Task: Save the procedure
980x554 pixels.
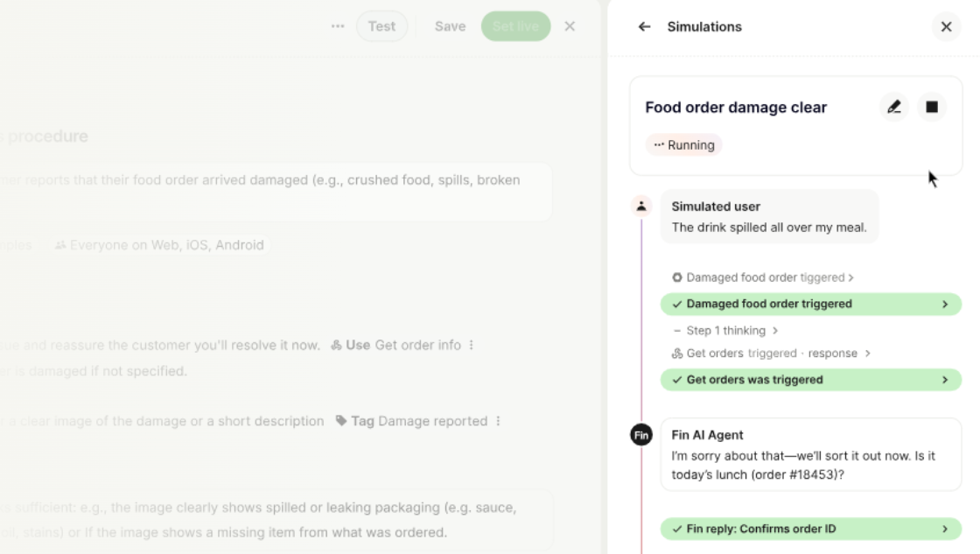Action: click(x=450, y=26)
